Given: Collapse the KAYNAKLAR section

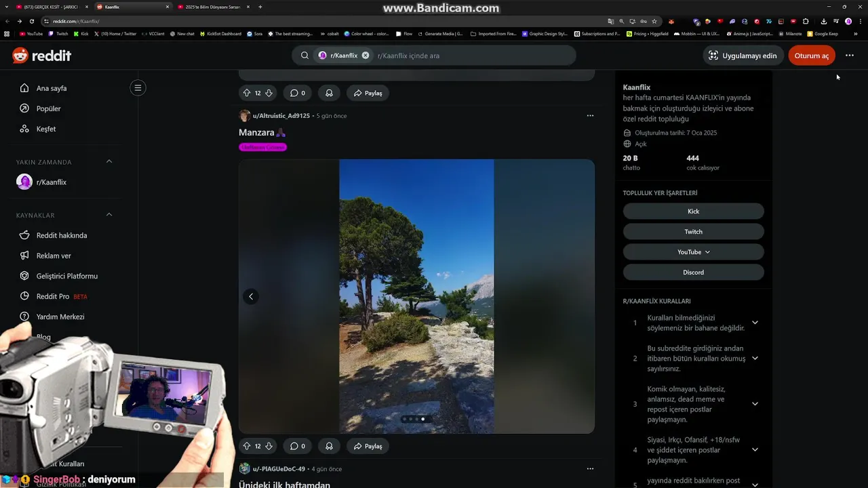Looking at the screenshot, I should point(109,215).
